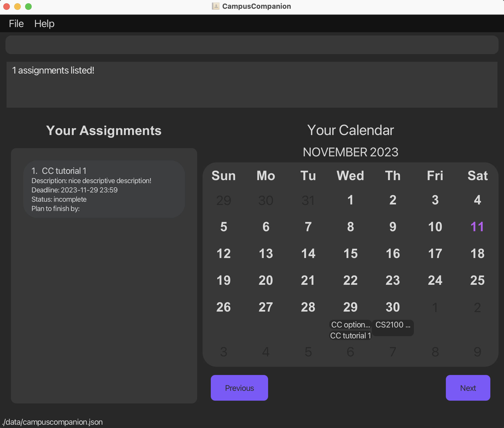Select date 15 in the calendar
The image size is (504, 428).
350,254
